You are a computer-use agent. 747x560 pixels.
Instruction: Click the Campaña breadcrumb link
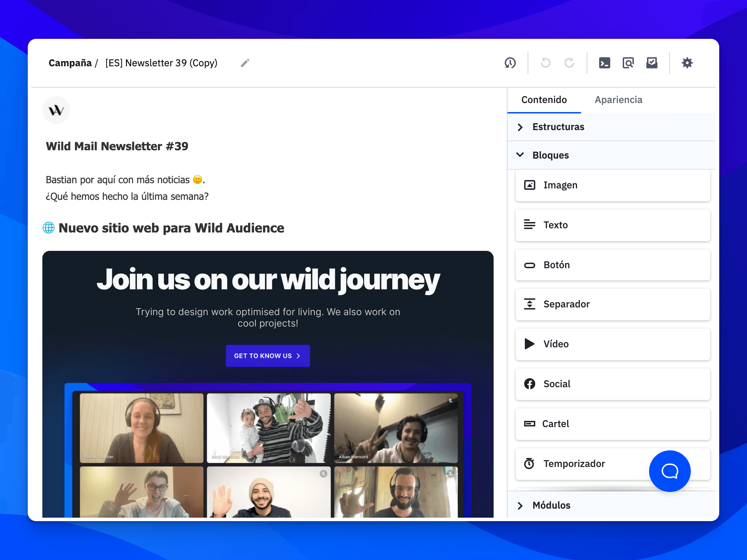[70, 63]
